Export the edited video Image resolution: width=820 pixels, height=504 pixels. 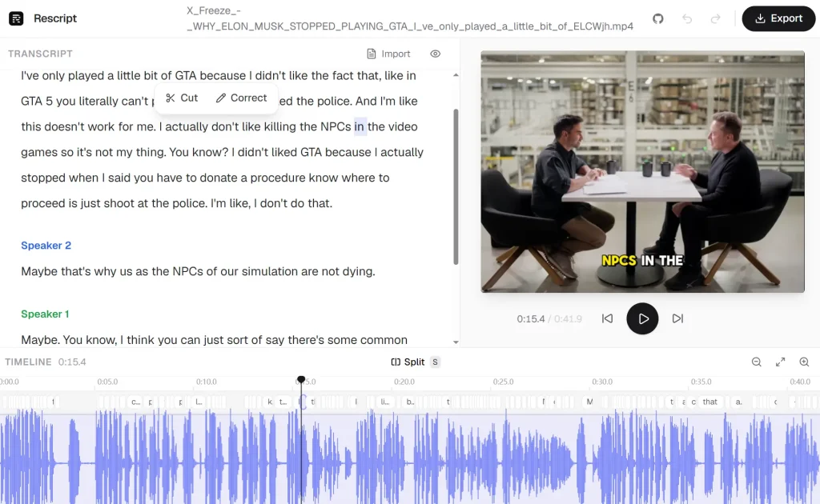tap(778, 18)
